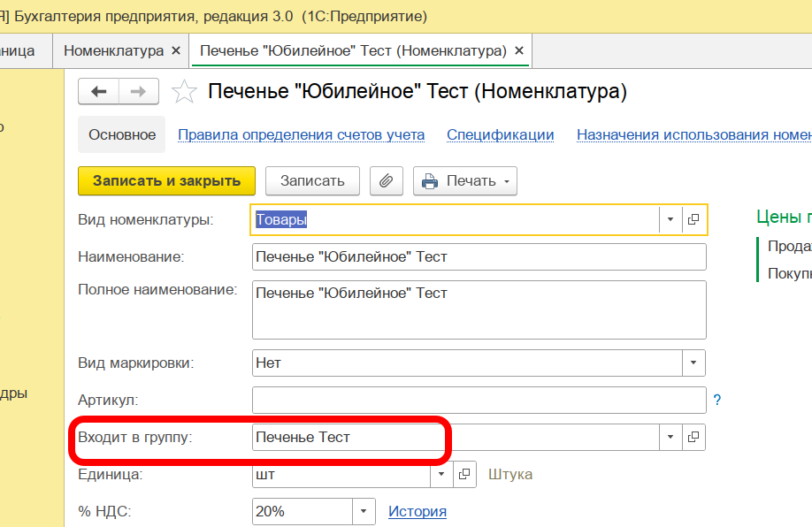The width and height of the screenshot is (812, 527).
Task: Click the forward navigation arrow
Action: (139, 92)
